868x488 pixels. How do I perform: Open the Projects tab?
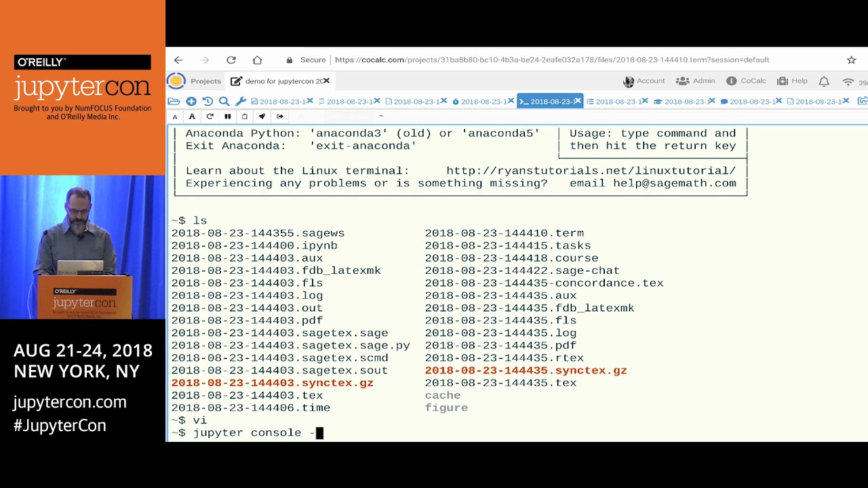(x=205, y=81)
